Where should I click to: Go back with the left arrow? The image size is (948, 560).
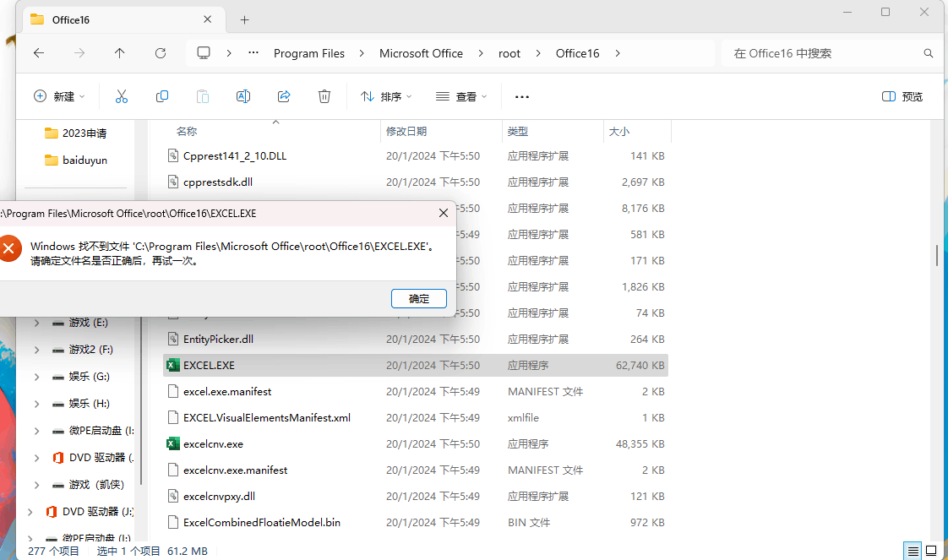tap(39, 53)
